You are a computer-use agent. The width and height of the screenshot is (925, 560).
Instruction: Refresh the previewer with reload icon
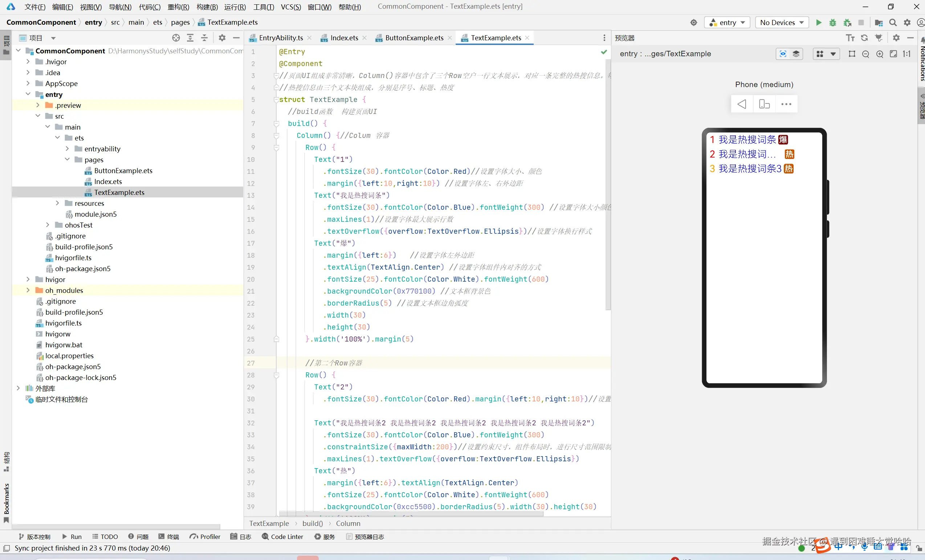point(864,38)
